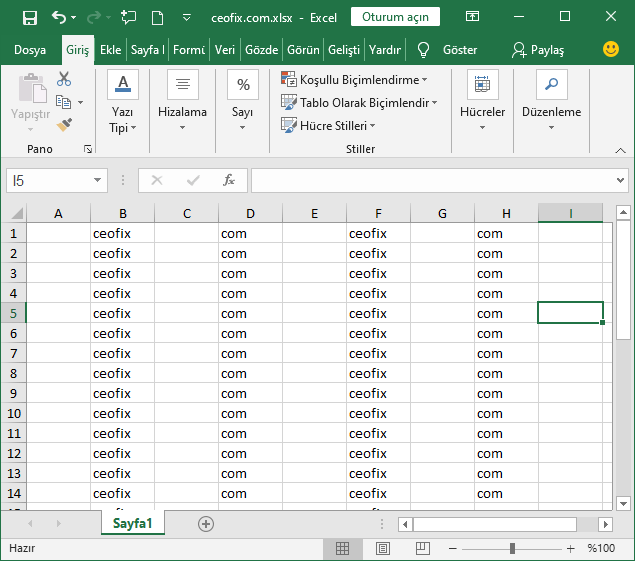This screenshot has width=635, height=561.
Task: Open the Name Box dropdown arrow
Action: [x=98, y=180]
